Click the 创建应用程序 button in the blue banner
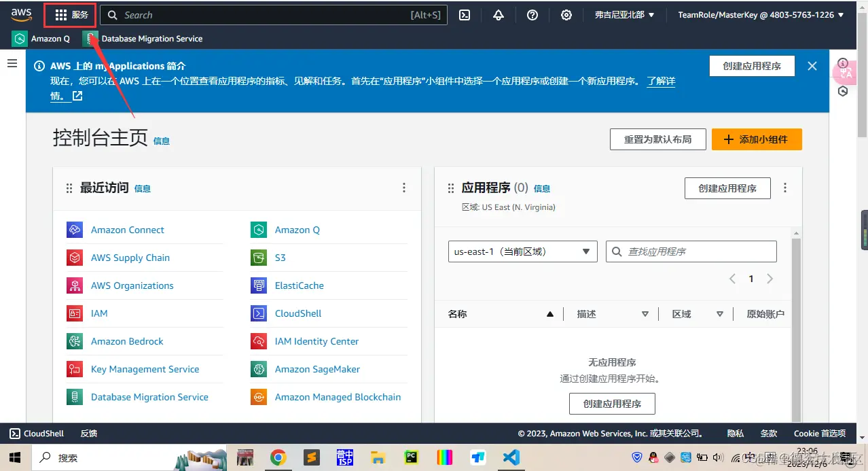The height and width of the screenshot is (471, 868). click(752, 66)
